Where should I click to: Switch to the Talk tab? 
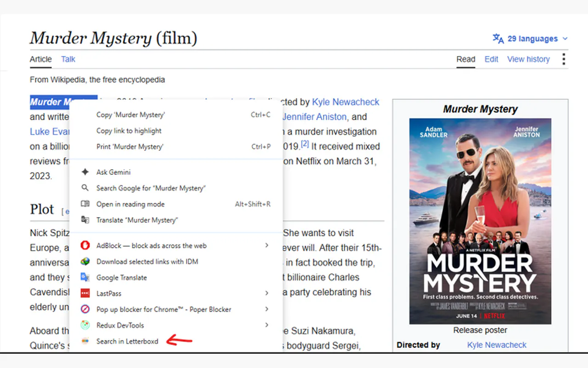tap(68, 59)
